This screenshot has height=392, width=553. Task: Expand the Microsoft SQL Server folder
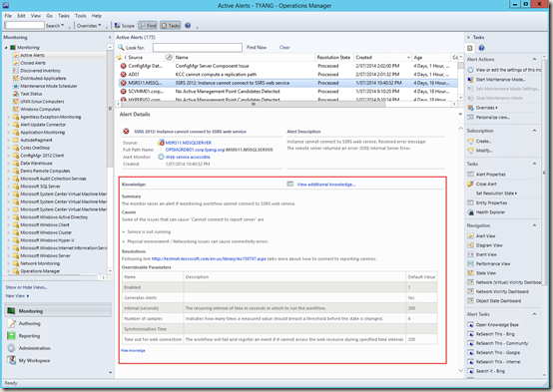(9, 187)
